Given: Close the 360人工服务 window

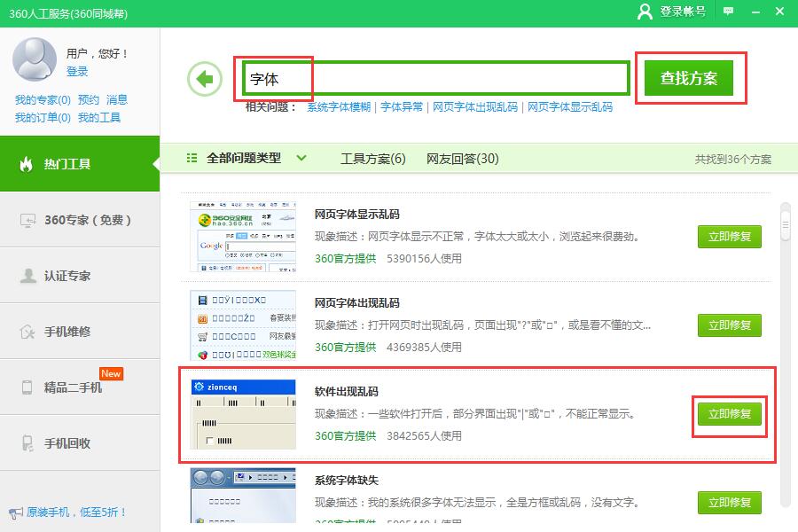Looking at the screenshot, I should (x=779, y=12).
